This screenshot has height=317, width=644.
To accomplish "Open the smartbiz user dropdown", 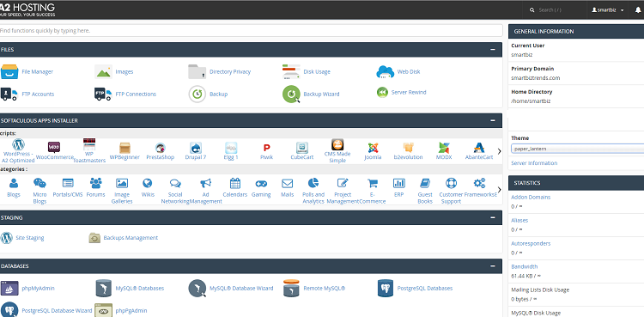I will coord(608,9).
